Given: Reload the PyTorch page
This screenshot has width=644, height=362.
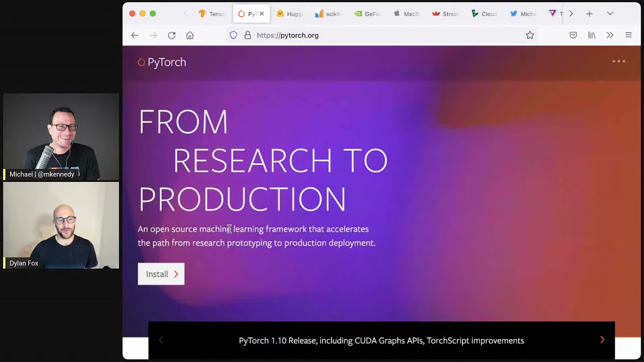Looking at the screenshot, I should pos(172,35).
